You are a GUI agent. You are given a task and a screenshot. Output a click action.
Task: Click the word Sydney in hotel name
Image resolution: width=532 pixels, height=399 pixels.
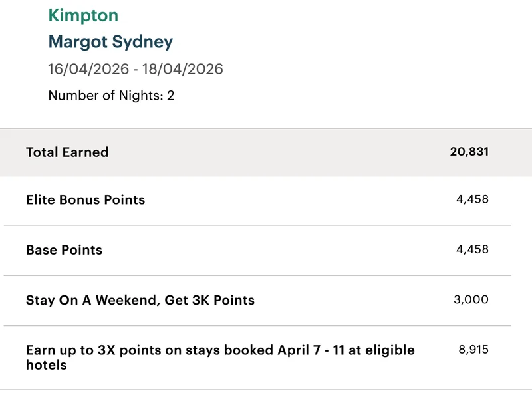point(142,42)
